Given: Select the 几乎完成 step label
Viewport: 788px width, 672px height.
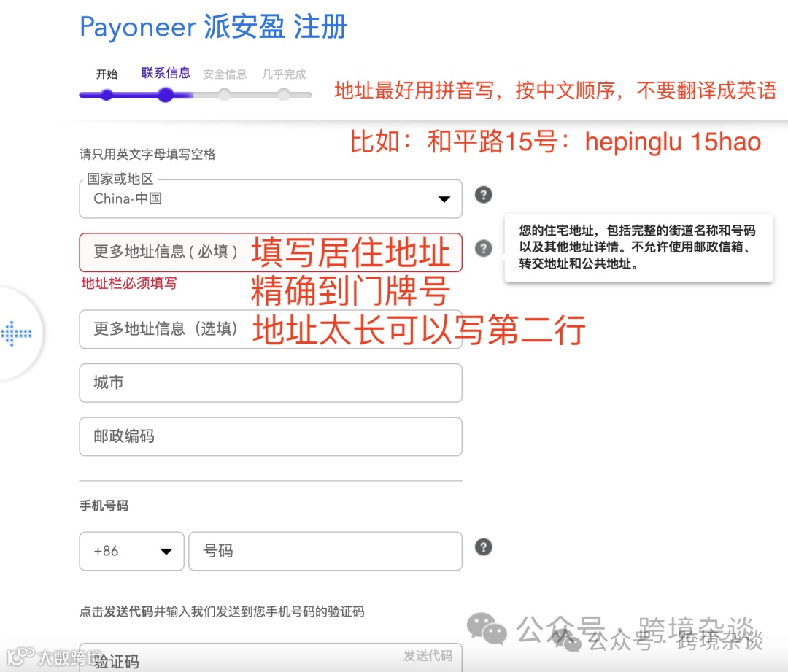Looking at the screenshot, I should (x=284, y=74).
